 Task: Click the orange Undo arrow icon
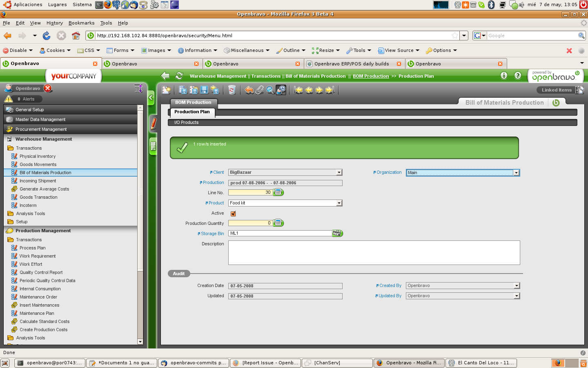249,90
